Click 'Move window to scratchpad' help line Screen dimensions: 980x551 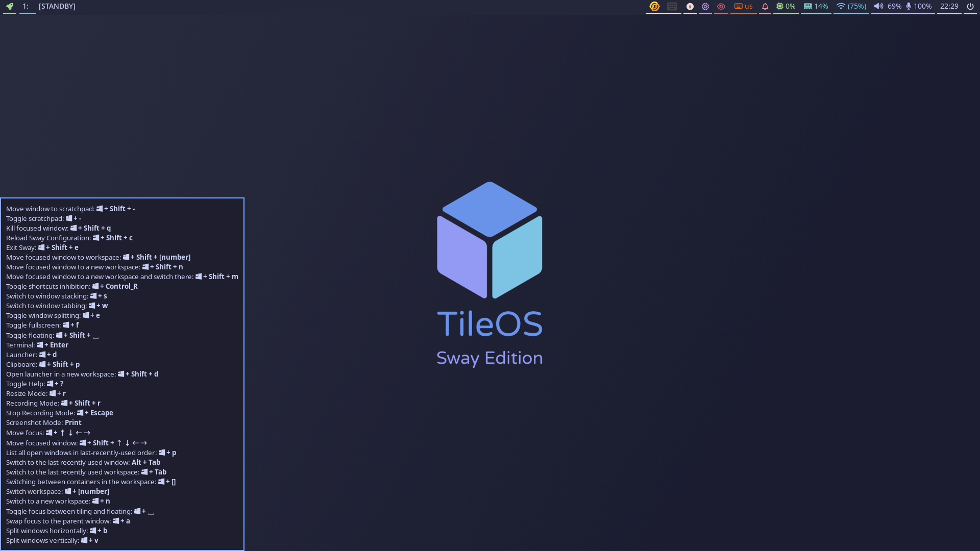pos(70,209)
